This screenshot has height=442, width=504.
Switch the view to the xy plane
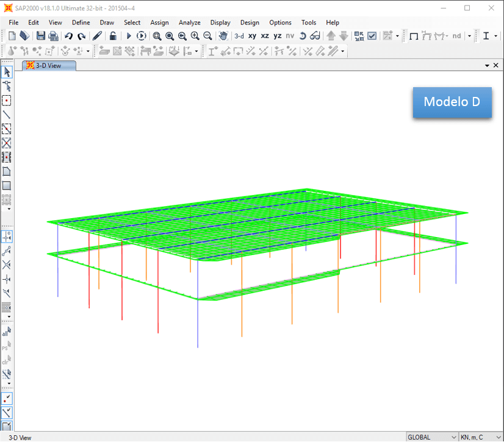(252, 35)
